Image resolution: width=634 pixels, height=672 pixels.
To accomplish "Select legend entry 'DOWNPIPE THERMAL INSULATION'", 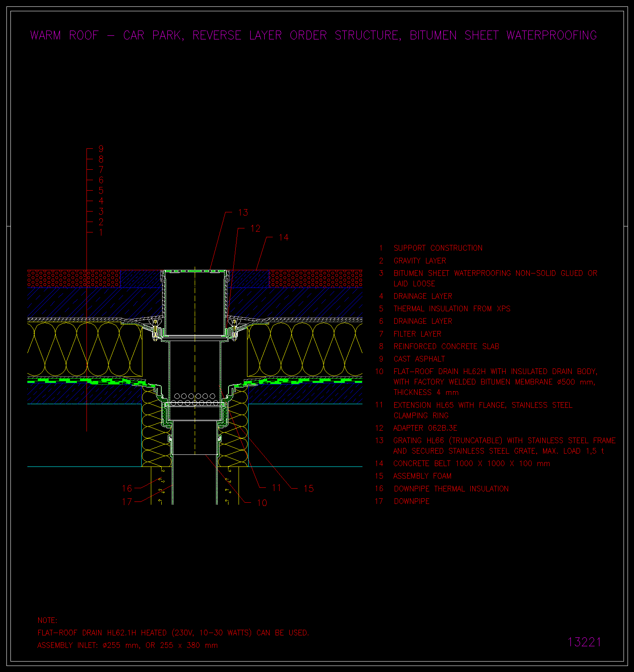I will (451, 489).
